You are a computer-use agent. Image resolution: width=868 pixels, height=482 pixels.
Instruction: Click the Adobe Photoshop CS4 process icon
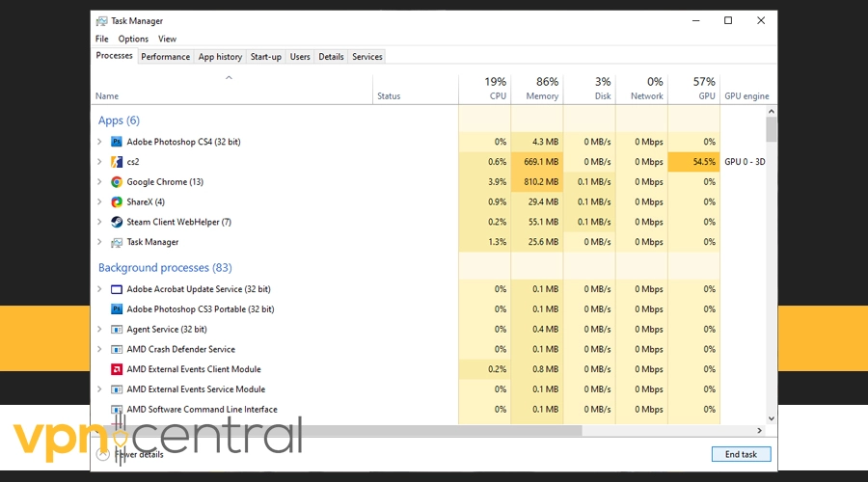(x=117, y=142)
